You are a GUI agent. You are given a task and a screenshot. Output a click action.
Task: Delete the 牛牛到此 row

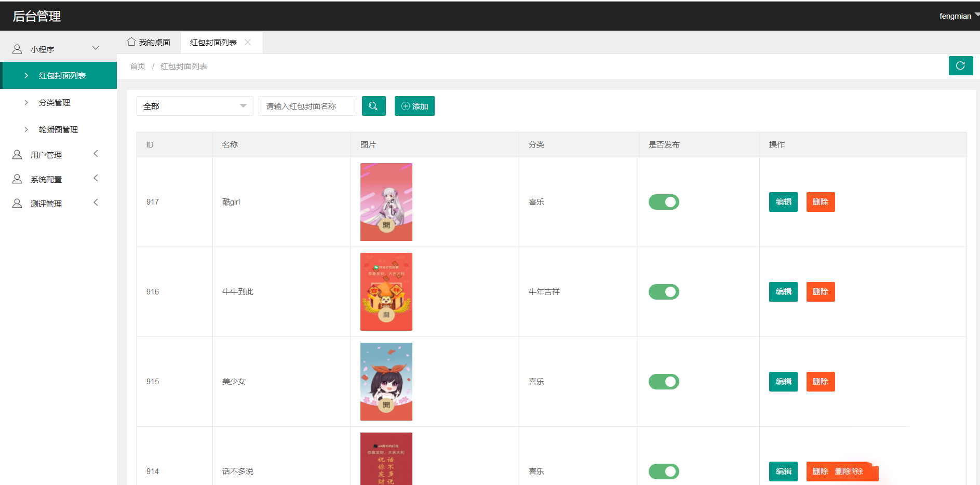tap(820, 292)
